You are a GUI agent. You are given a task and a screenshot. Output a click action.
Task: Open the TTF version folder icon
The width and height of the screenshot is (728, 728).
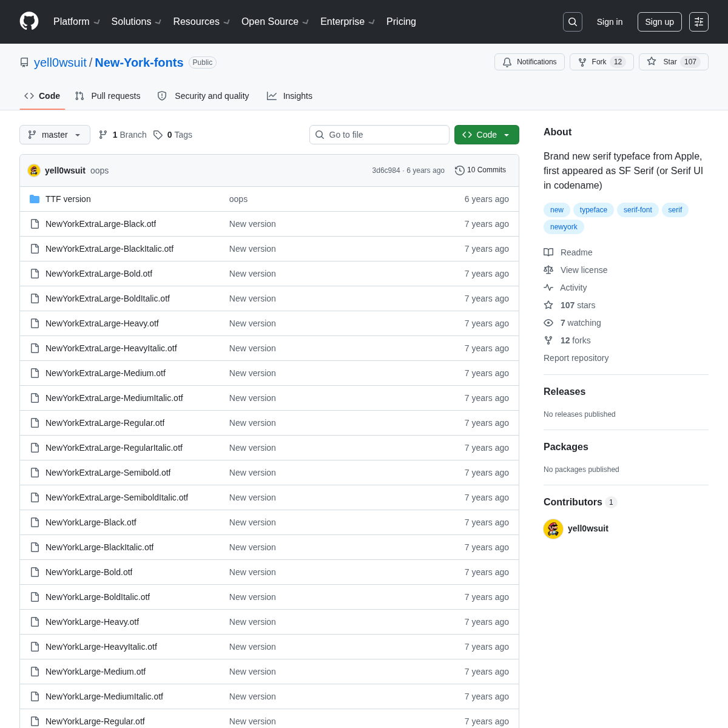[x=35, y=199]
